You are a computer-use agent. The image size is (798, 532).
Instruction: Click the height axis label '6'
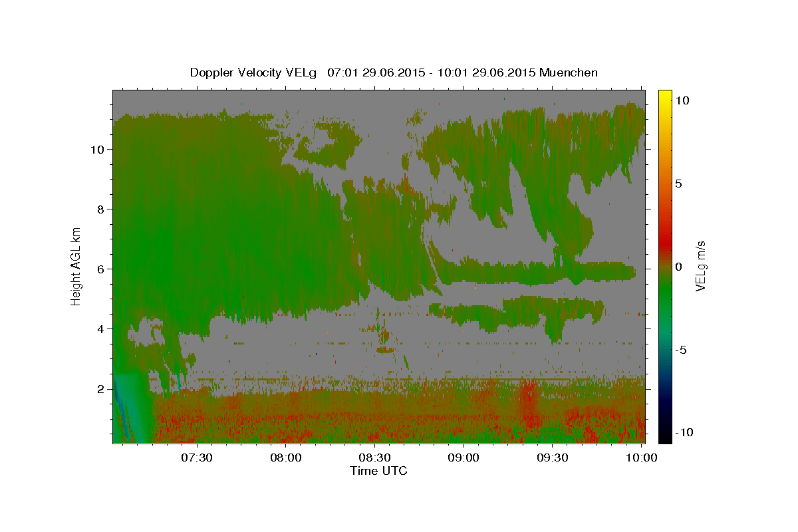[101, 269]
